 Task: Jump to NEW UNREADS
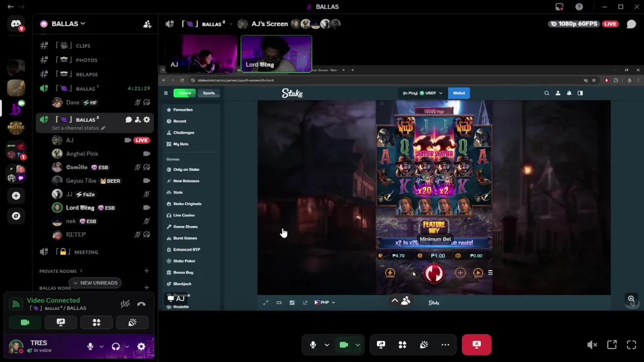pyautogui.click(x=95, y=283)
